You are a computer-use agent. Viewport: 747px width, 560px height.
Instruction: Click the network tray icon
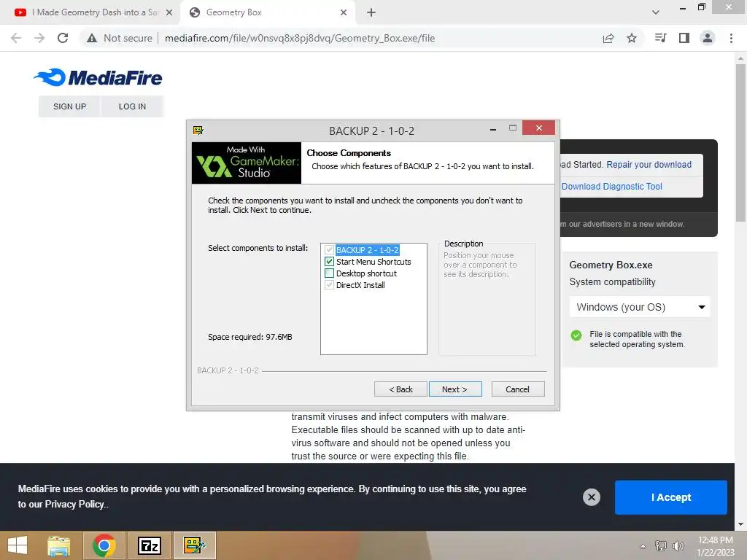tap(661, 545)
